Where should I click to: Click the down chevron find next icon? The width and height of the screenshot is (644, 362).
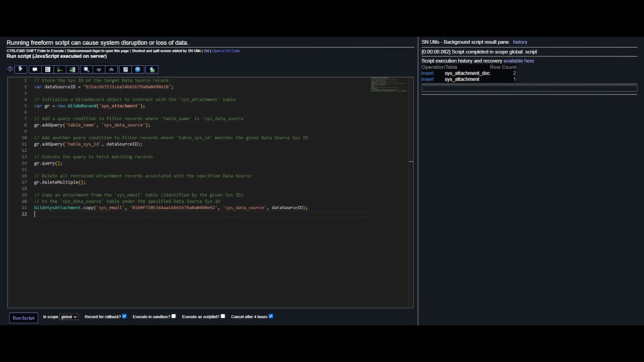coord(99,69)
